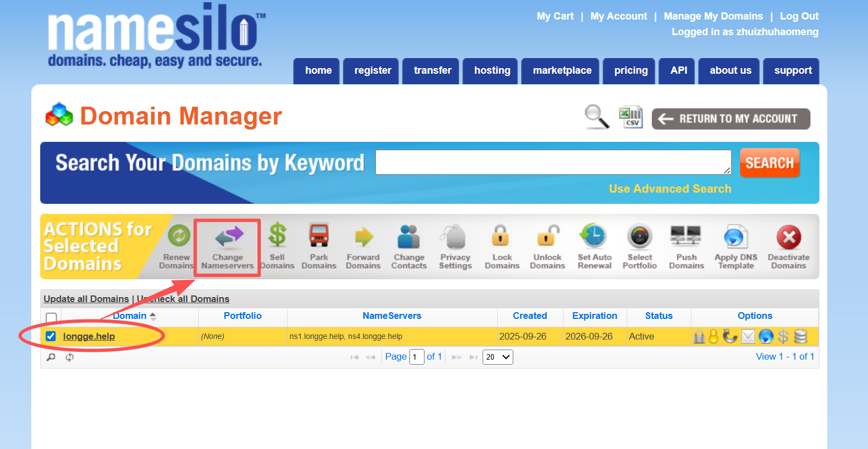The image size is (868, 449).
Task: Click the gray circular arrow icon in longge.help options
Action: 730,336
